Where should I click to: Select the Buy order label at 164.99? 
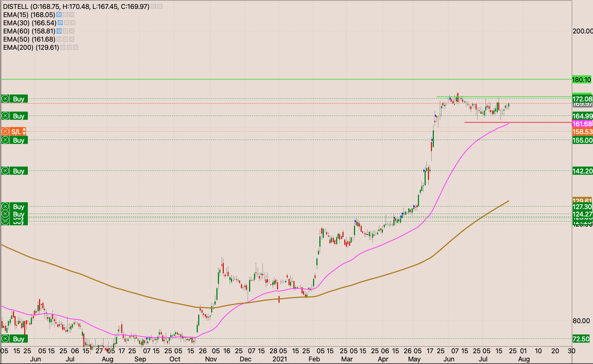(x=19, y=116)
